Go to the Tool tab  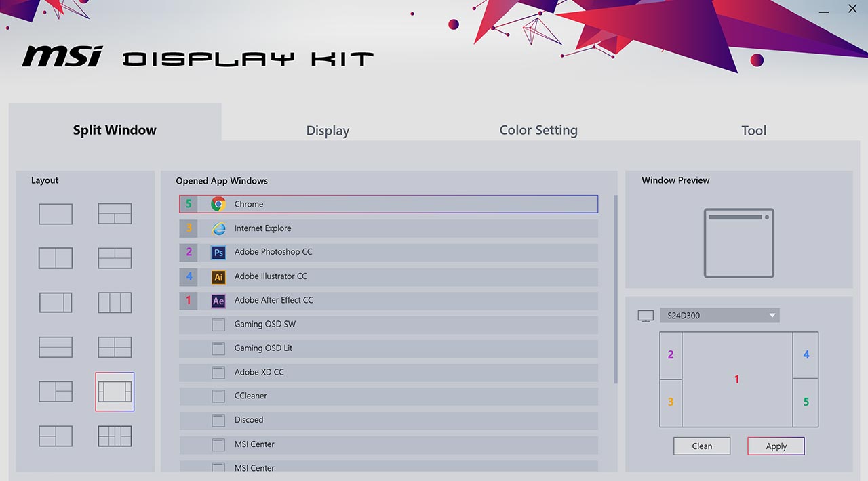tap(753, 131)
